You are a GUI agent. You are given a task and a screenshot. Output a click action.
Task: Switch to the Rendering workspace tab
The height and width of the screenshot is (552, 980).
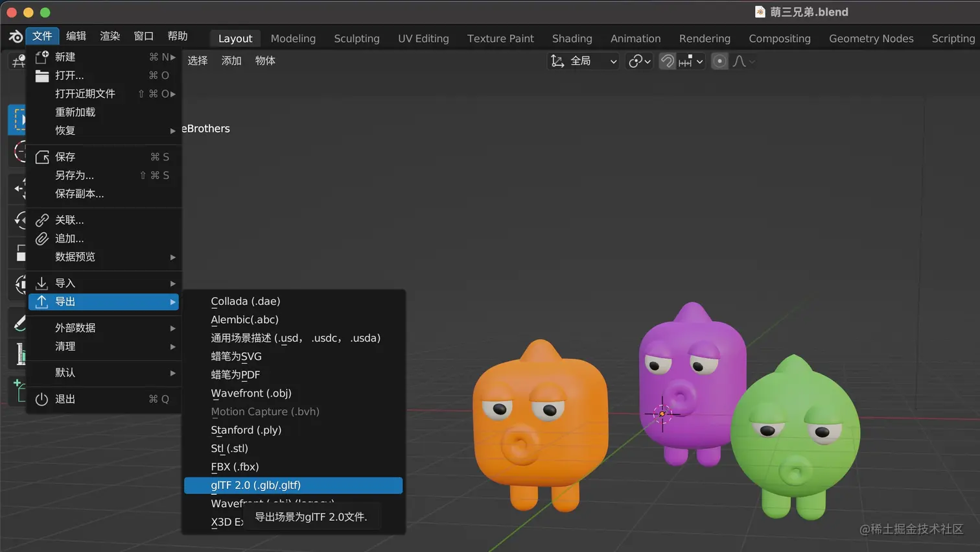[x=705, y=39]
